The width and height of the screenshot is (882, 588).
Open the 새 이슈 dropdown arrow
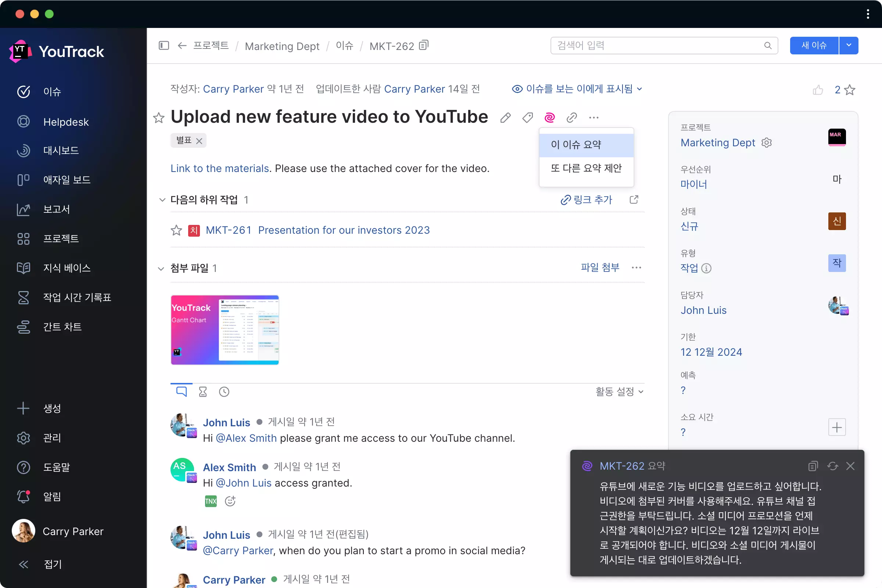pos(849,45)
